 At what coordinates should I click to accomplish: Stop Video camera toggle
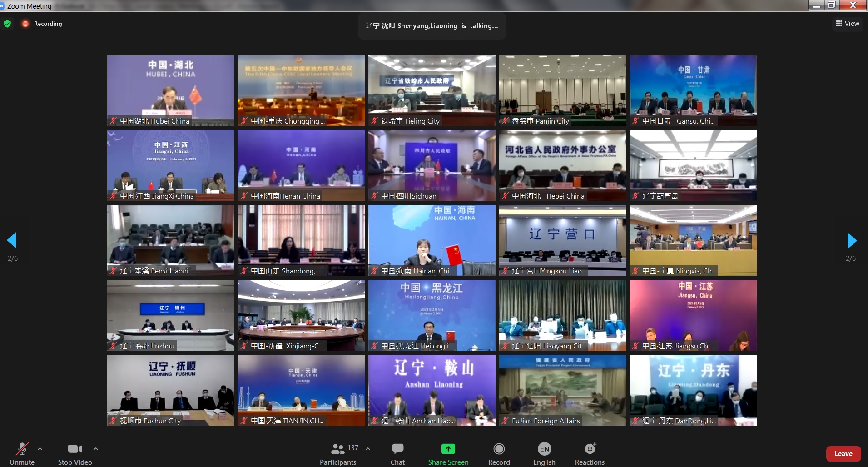[x=74, y=449]
